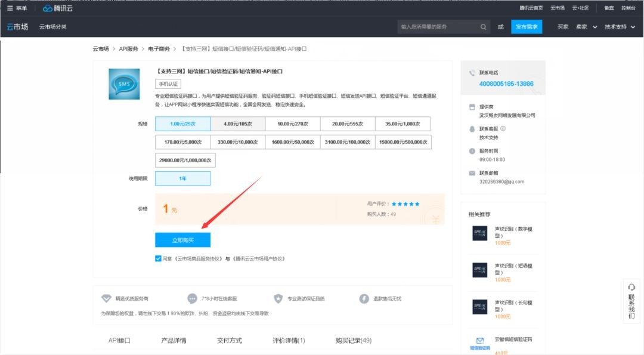Click the five-star user rating
644x355 pixels.
[405, 204]
